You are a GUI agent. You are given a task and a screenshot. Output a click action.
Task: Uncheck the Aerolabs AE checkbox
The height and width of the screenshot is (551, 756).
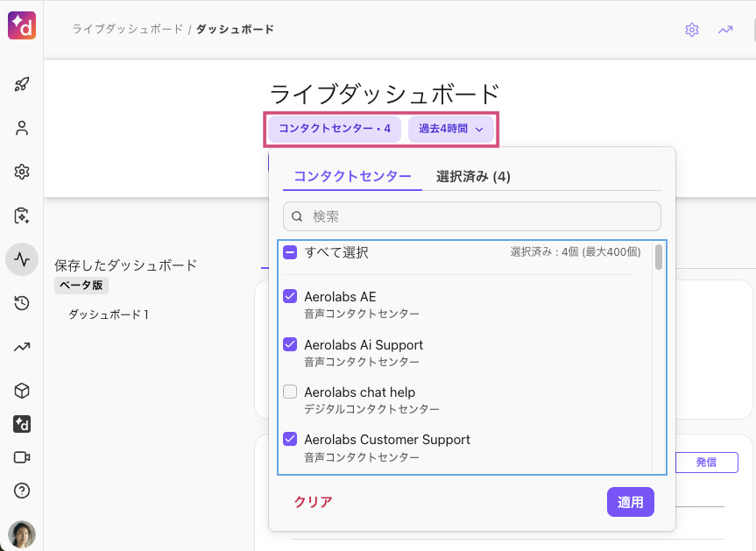coord(290,296)
